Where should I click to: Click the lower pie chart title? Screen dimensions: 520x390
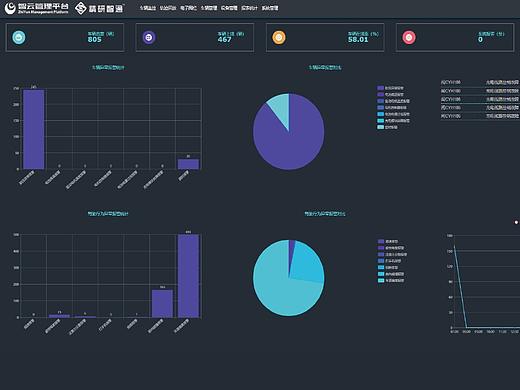pyautogui.click(x=325, y=214)
